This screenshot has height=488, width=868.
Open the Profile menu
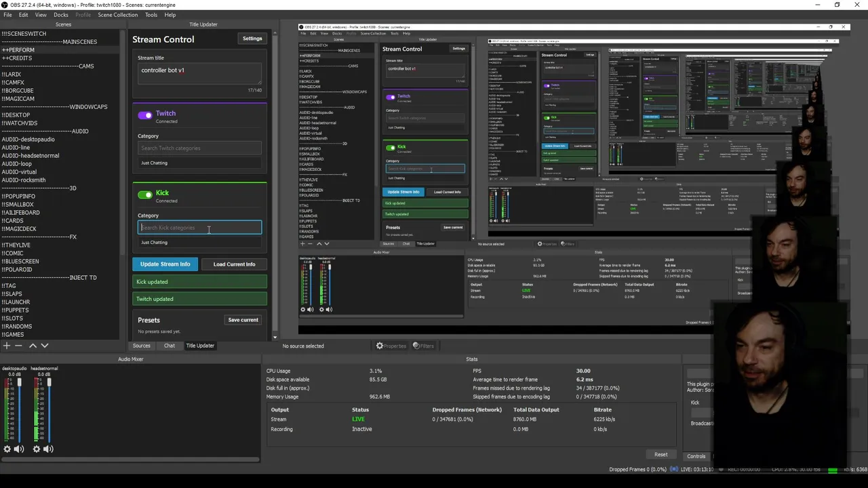[83, 15]
